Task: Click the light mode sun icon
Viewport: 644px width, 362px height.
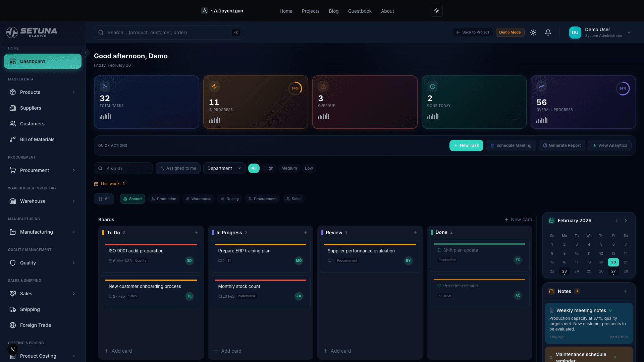Action: pos(533,32)
